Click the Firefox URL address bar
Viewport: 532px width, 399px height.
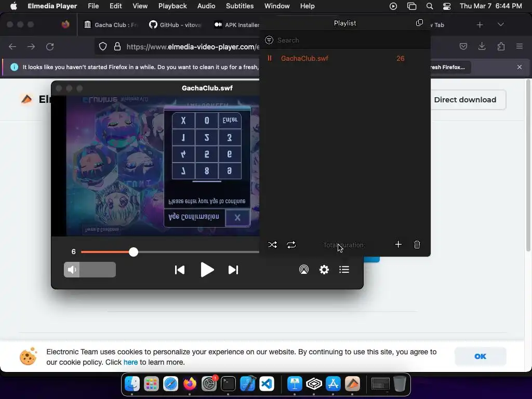click(x=192, y=46)
